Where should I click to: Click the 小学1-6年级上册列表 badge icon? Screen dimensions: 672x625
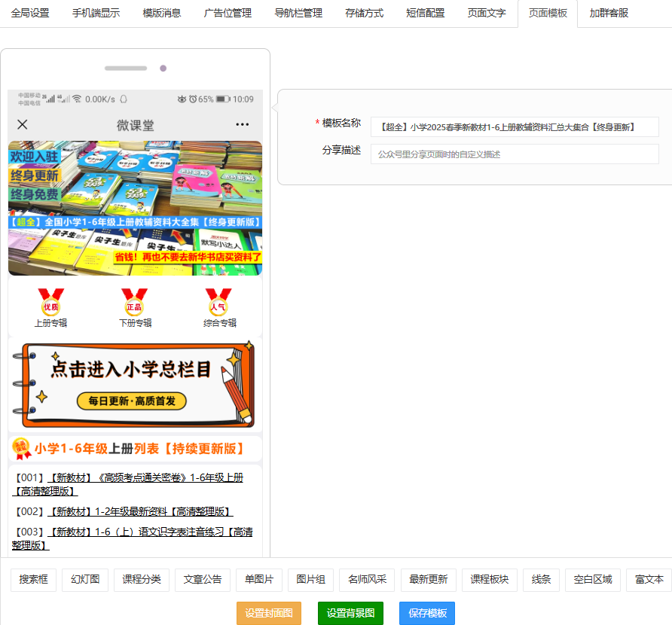pyautogui.click(x=21, y=449)
